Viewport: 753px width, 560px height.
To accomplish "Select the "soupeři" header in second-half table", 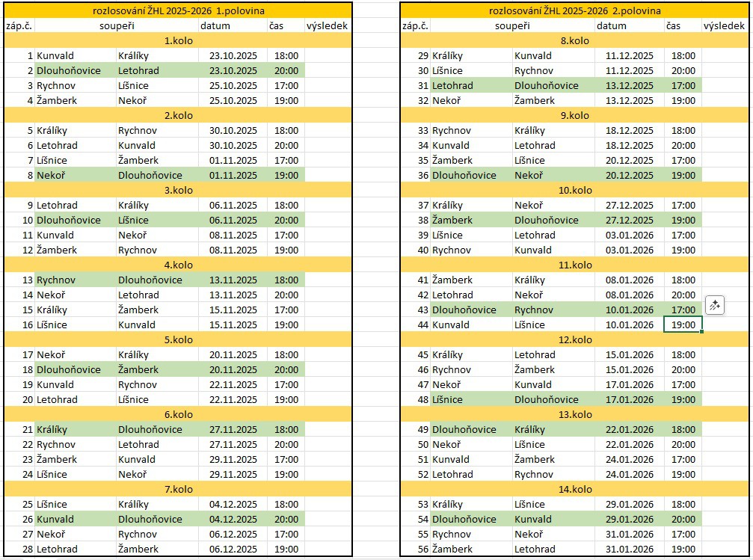I will [x=512, y=25].
